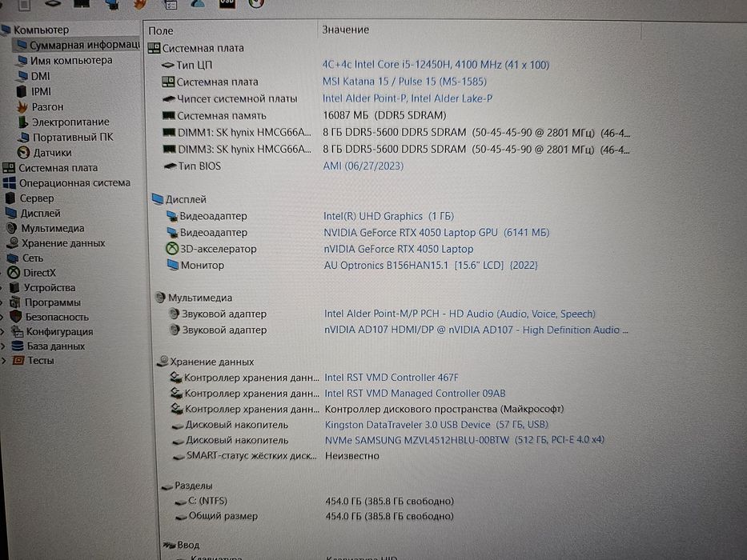
Task: Click the Операционная система Windows icon
Action: pyautogui.click(x=9, y=183)
